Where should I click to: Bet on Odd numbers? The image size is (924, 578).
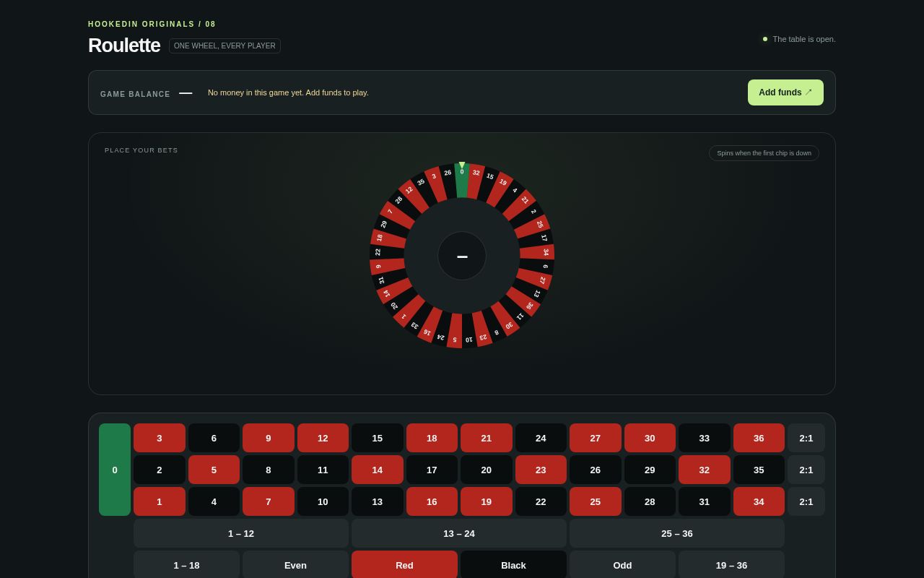[x=622, y=565]
